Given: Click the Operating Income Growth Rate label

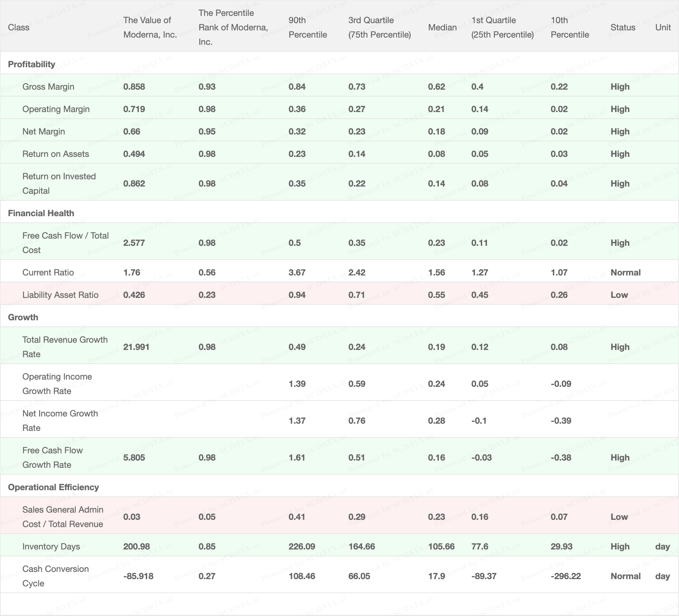Looking at the screenshot, I should (57, 384).
